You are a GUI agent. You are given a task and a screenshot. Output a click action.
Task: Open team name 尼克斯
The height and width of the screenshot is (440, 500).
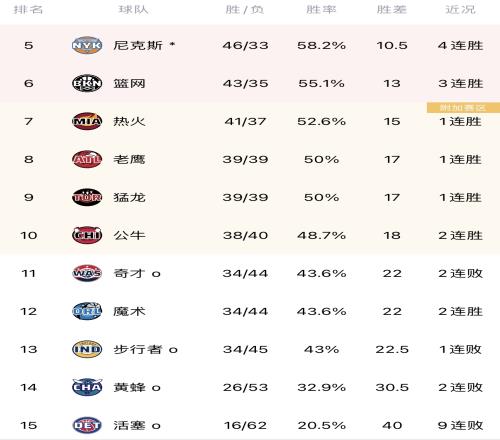pyautogui.click(x=138, y=45)
